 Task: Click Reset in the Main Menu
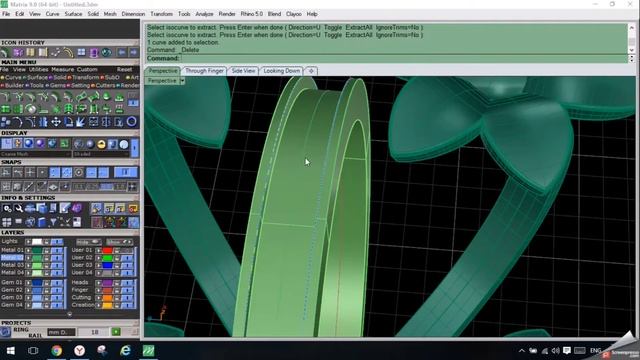coord(124,69)
